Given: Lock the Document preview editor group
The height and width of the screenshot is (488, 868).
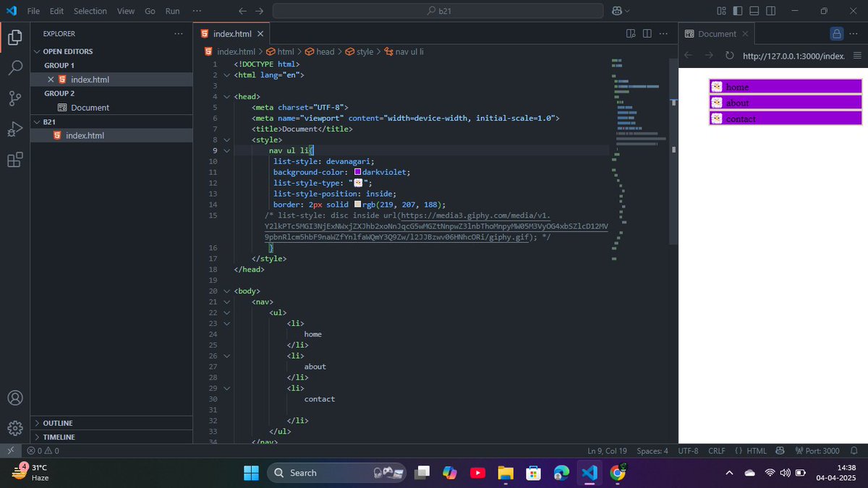Looking at the screenshot, I should click(x=837, y=34).
